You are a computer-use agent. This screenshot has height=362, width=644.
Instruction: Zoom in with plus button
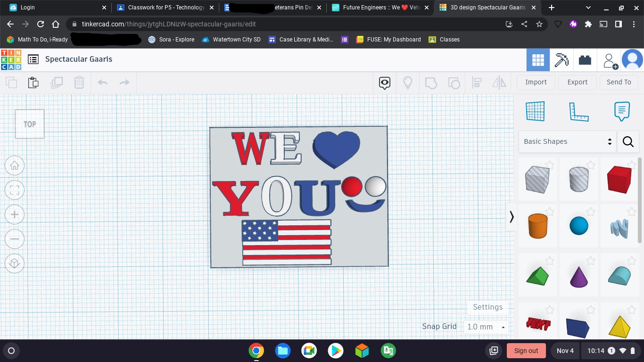click(15, 214)
